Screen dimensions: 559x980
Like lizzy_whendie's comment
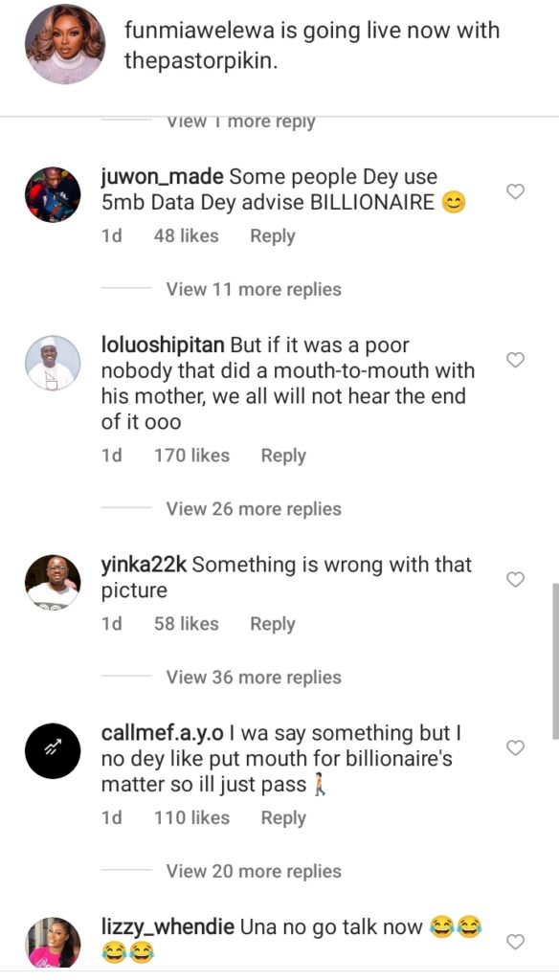pos(515,942)
